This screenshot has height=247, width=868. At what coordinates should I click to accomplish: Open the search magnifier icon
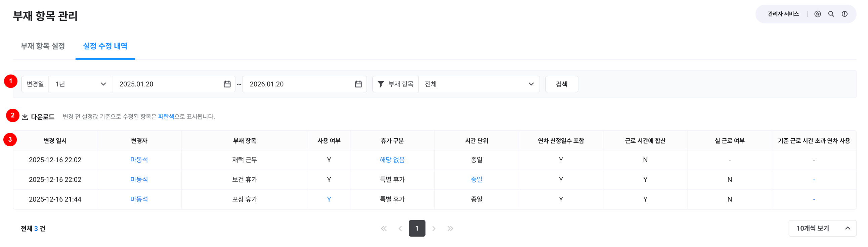tap(831, 14)
